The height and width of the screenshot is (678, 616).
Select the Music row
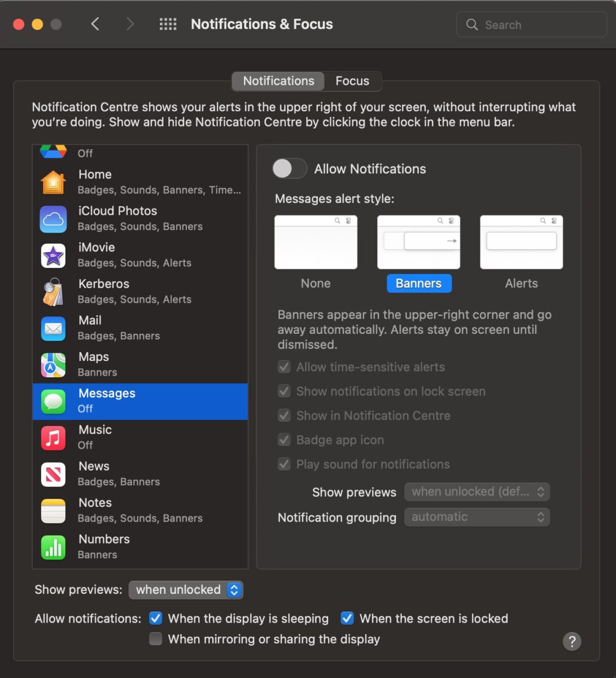click(x=140, y=438)
